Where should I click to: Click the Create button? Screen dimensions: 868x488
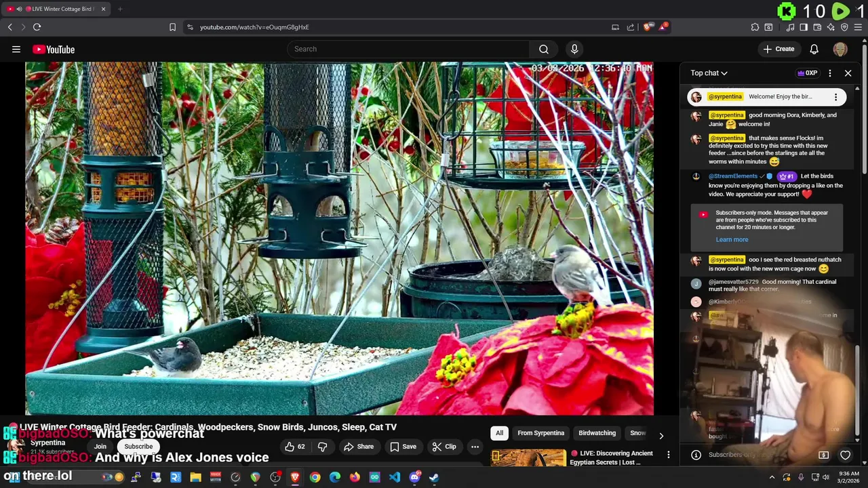778,49
